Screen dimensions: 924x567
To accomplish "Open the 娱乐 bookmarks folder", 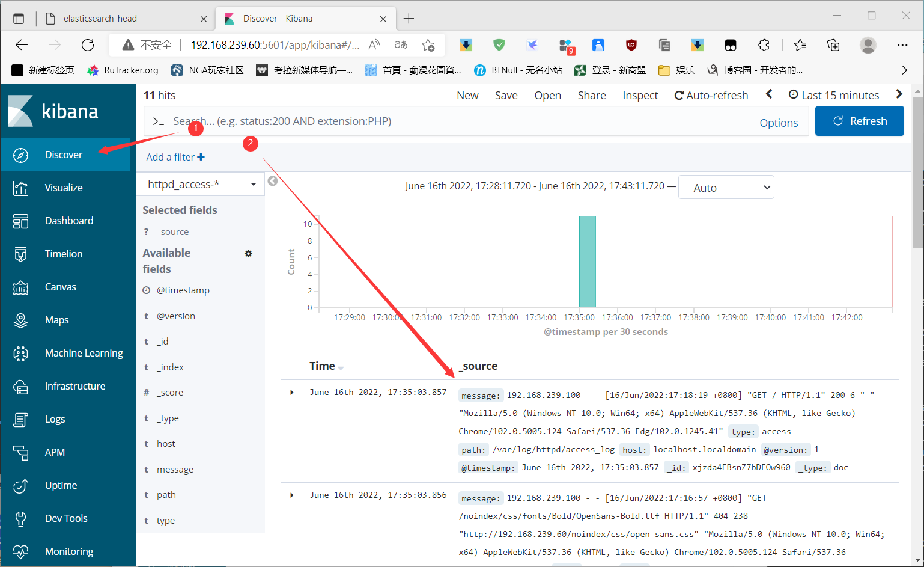I will pyautogui.click(x=676, y=70).
